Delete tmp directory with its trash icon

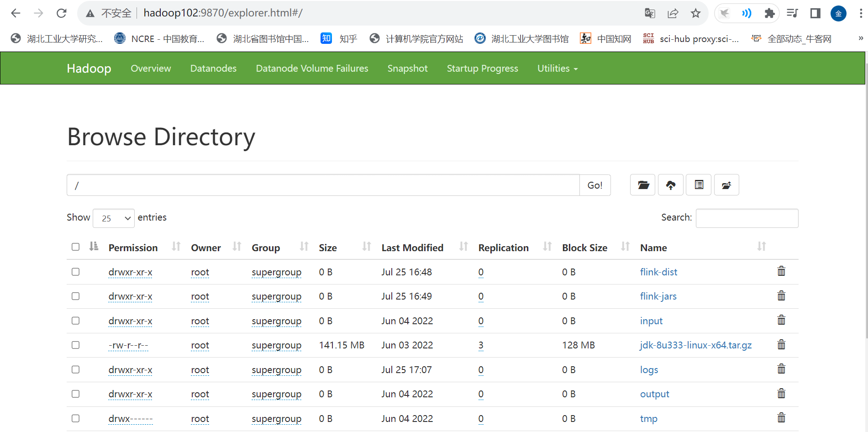coord(781,418)
